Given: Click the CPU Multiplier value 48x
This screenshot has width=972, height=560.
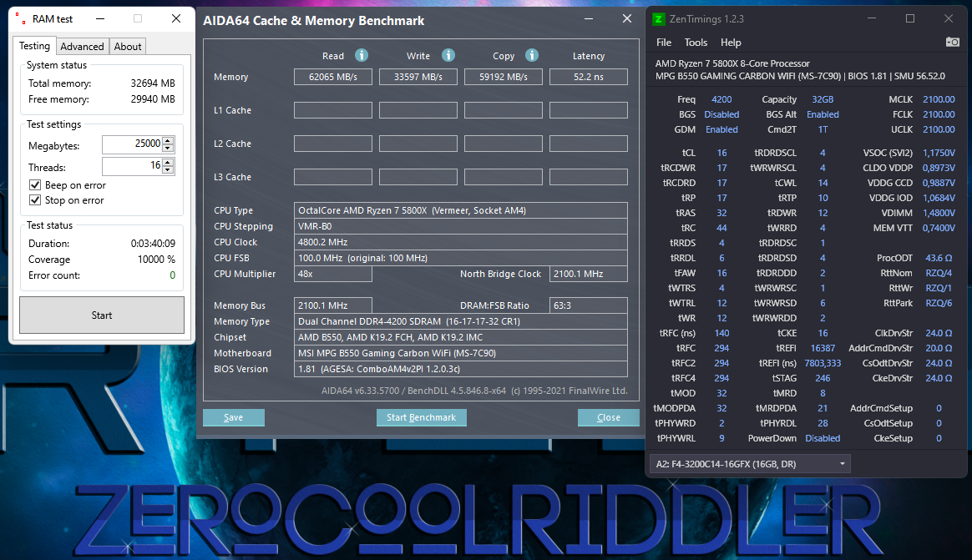Looking at the screenshot, I should coord(333,274).
